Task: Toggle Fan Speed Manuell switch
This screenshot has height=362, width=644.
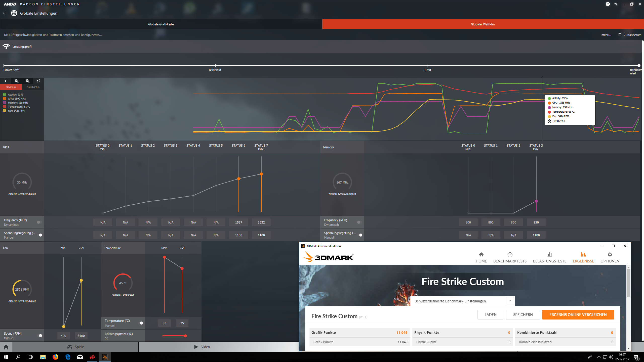Action: [39, 336]
